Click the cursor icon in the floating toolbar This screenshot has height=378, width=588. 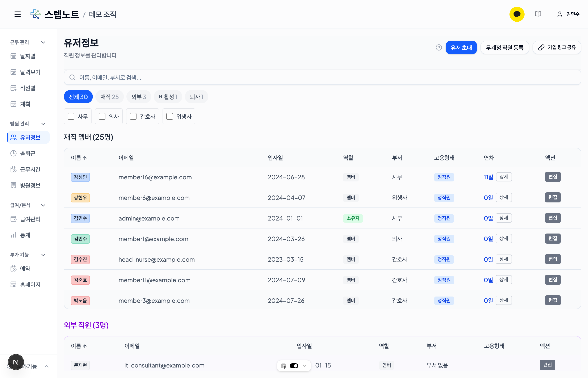[284, 366]
